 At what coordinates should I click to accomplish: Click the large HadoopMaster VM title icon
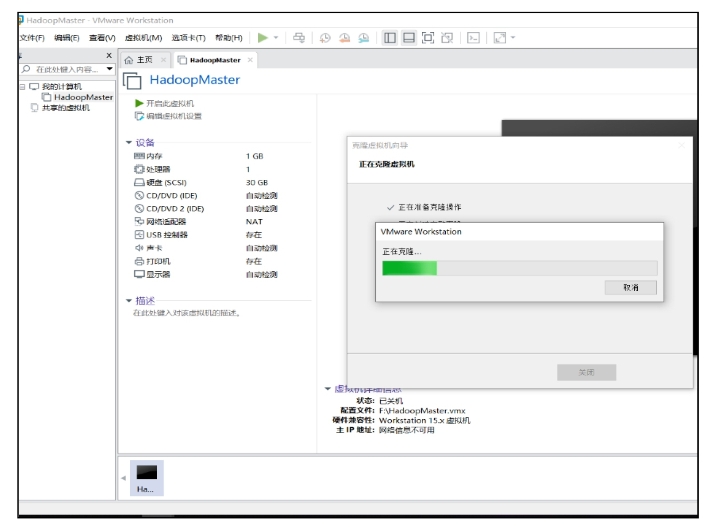[132, 81]
